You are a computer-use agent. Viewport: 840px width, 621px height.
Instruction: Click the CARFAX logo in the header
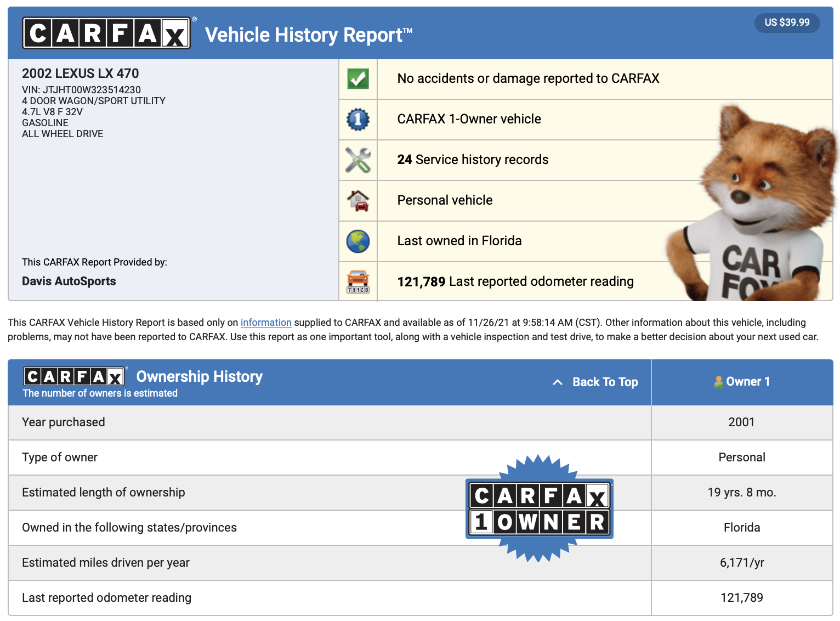[x=106, y=33]
